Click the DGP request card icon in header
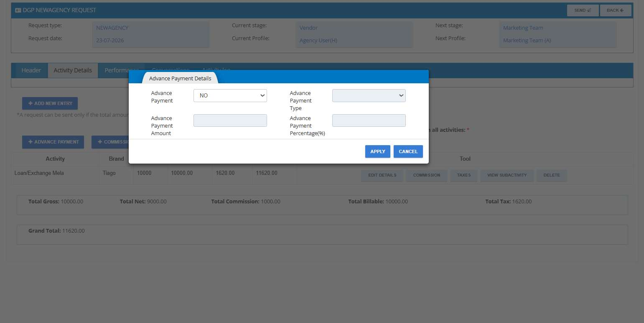 pyautogui.click(x=18, y=10)
